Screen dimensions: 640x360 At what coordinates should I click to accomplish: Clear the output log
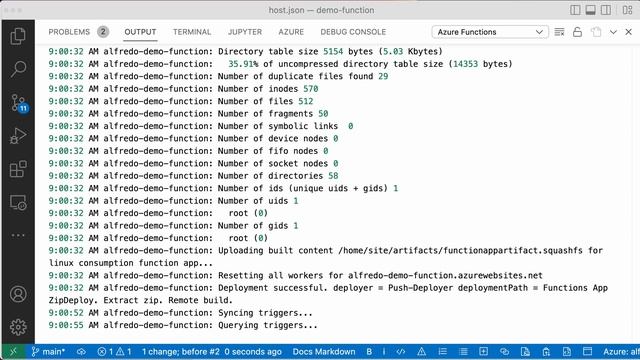[x=559, y=32]
